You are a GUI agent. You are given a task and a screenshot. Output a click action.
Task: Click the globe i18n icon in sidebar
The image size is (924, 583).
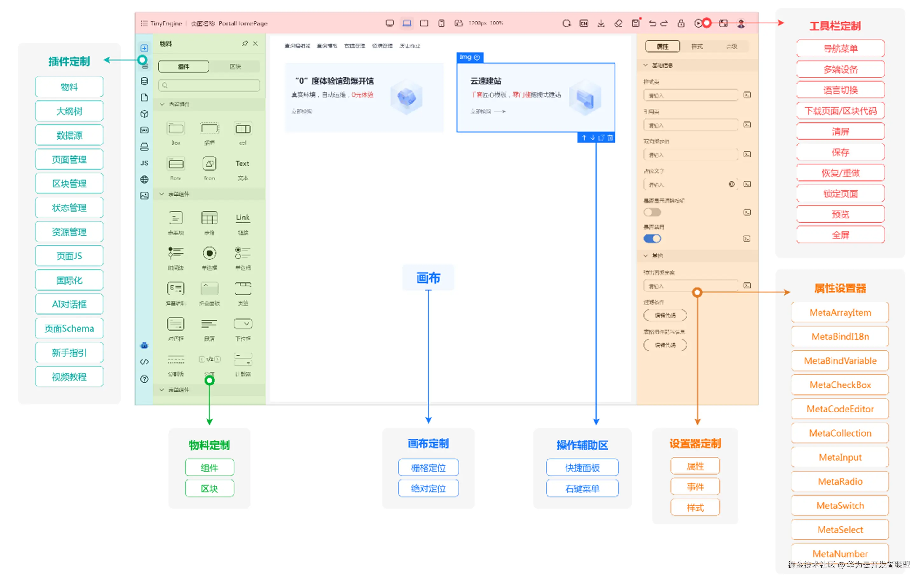click(x=144, y=179)
